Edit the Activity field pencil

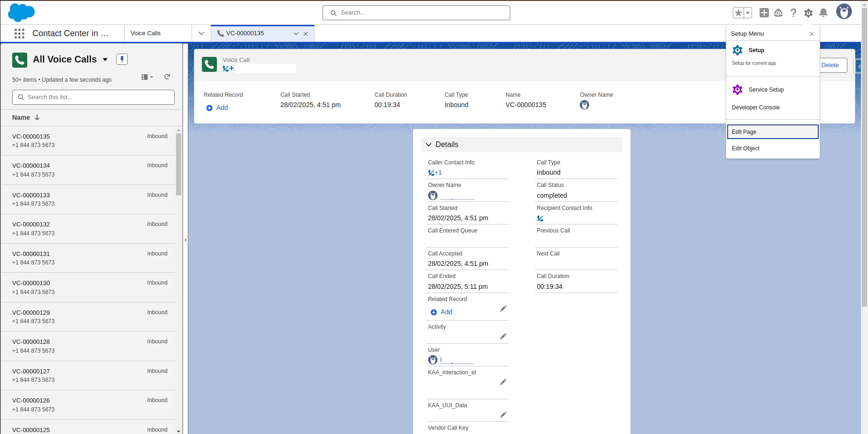pos(503,336)
